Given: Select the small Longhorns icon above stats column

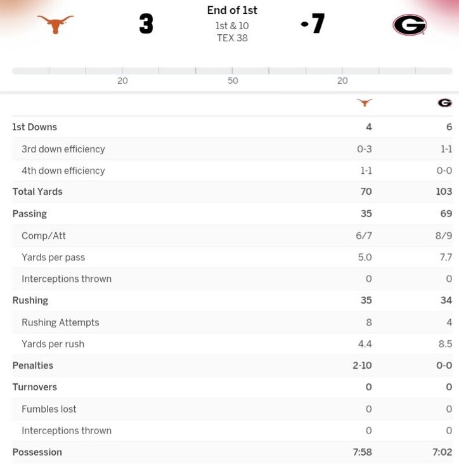Looking at the screenshot, I should (x=365, y=102).
